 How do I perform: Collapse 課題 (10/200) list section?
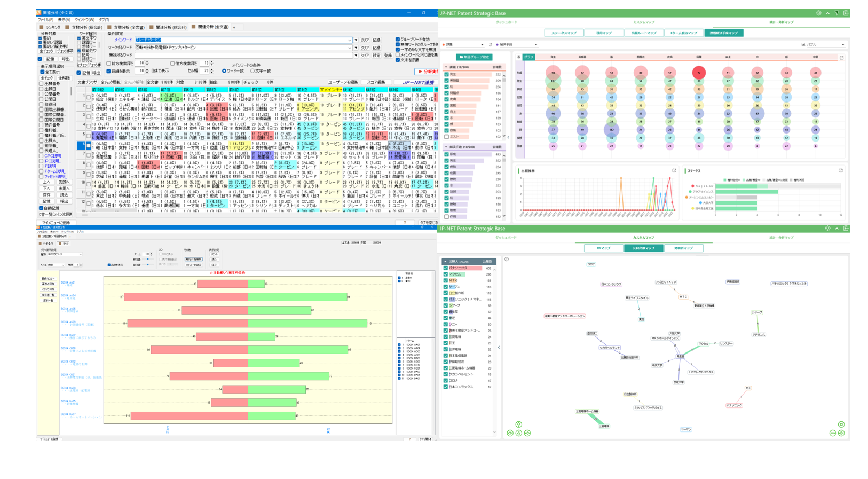coord(446,67)
